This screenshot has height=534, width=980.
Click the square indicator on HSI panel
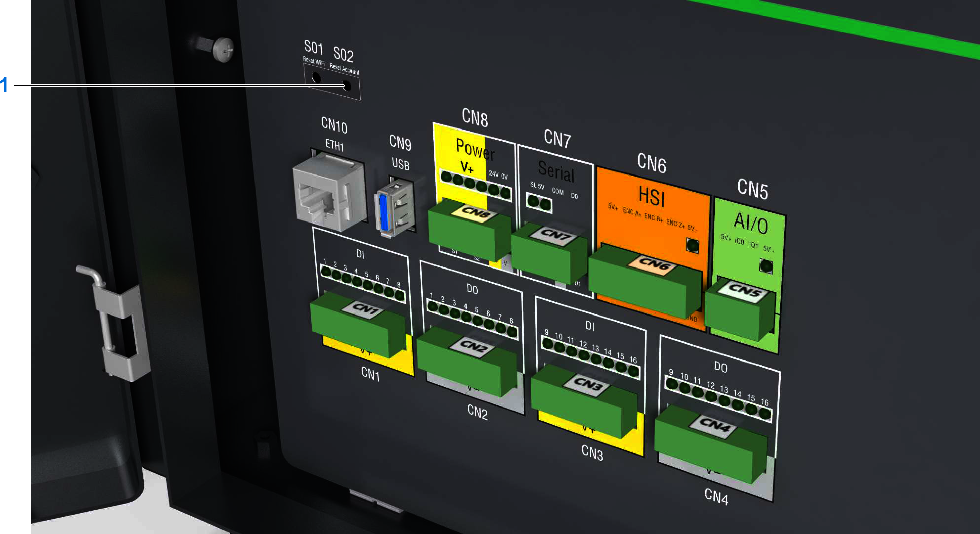(x=692, y=245)
